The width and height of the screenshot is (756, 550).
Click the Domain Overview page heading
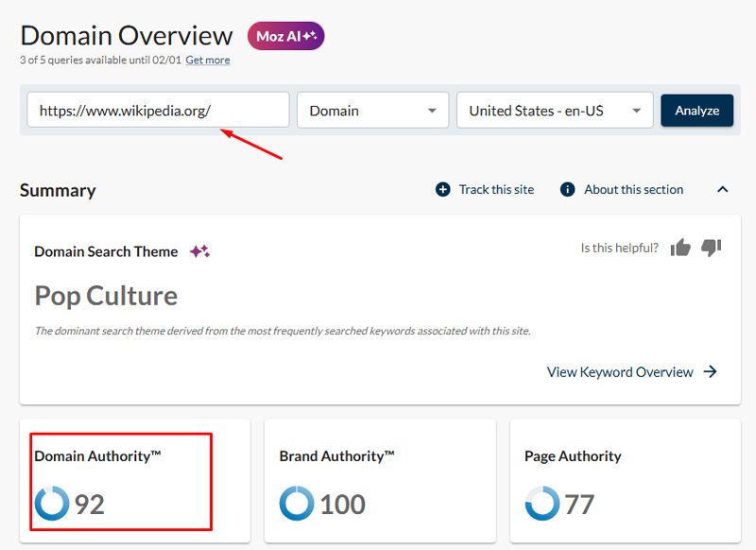(x=126, y=36)
